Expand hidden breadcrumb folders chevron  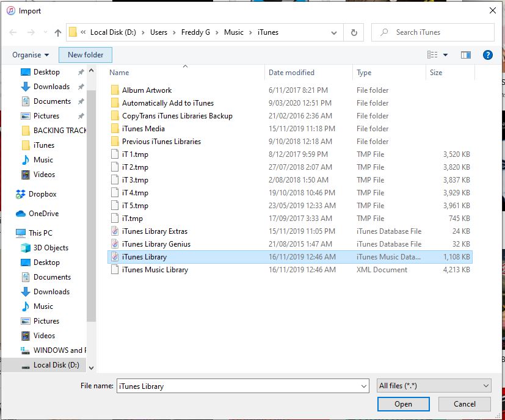pos(83,32)
